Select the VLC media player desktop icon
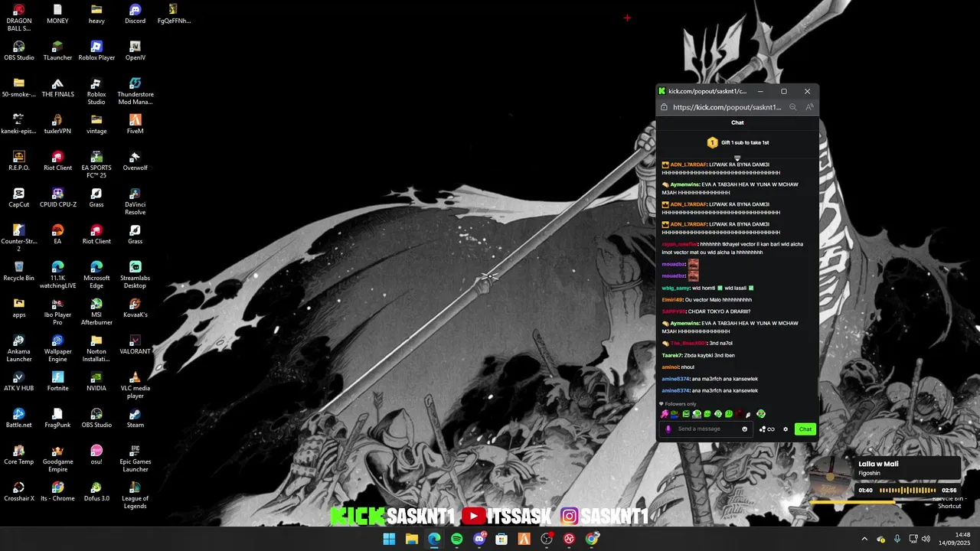 pos(135,385)
